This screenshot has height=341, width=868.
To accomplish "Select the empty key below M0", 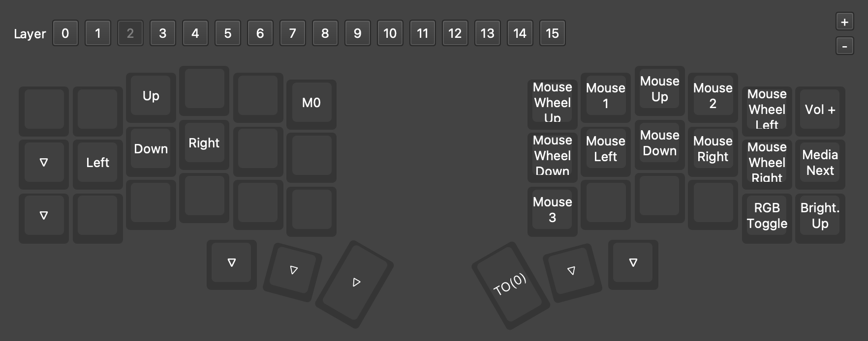I will tap(311, 156).
